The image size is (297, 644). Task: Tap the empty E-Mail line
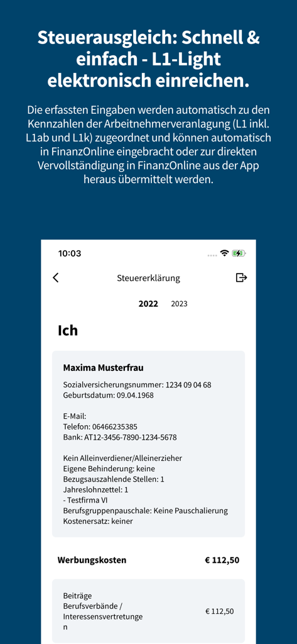tap(75, 416)
